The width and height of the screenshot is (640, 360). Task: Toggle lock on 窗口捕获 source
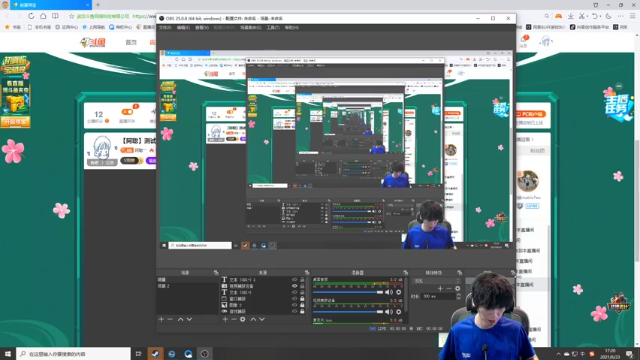point(302,299)
